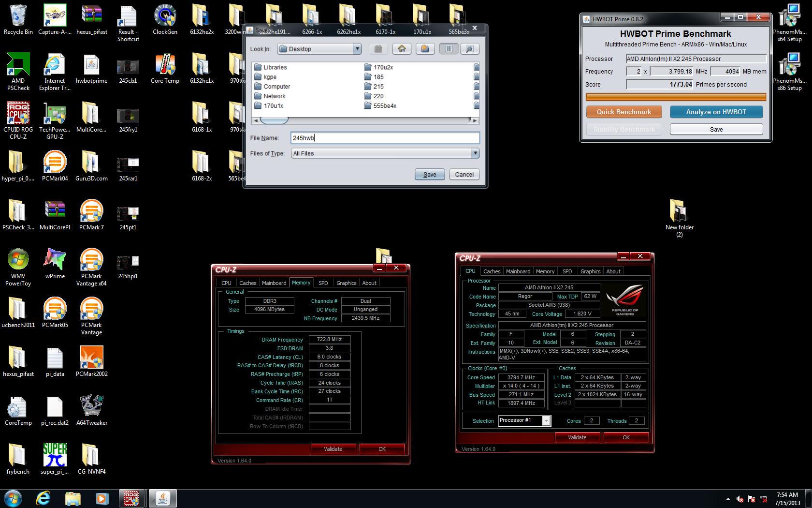The image size is (812, 508).
Task: Open the New folder (2) desktop icon
Action: [679, 218]
